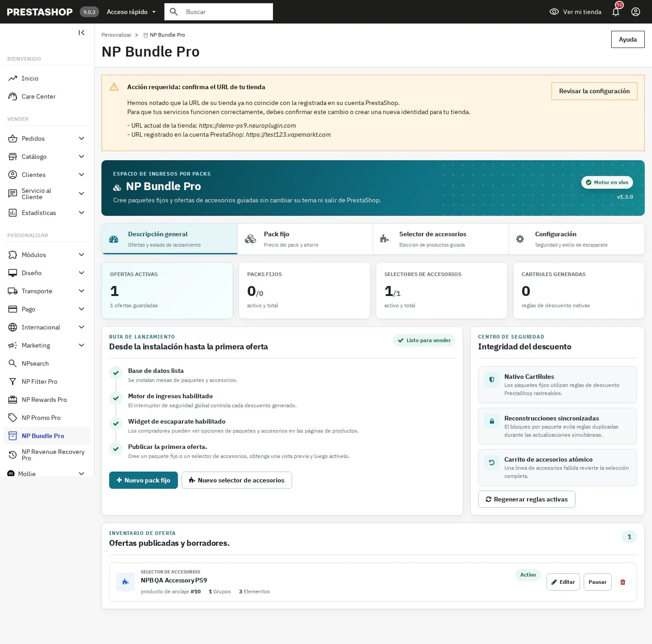Click the warning triangle icon in alert
The width and height of the screenshot is (652, 644).
[x=114, y=87]
